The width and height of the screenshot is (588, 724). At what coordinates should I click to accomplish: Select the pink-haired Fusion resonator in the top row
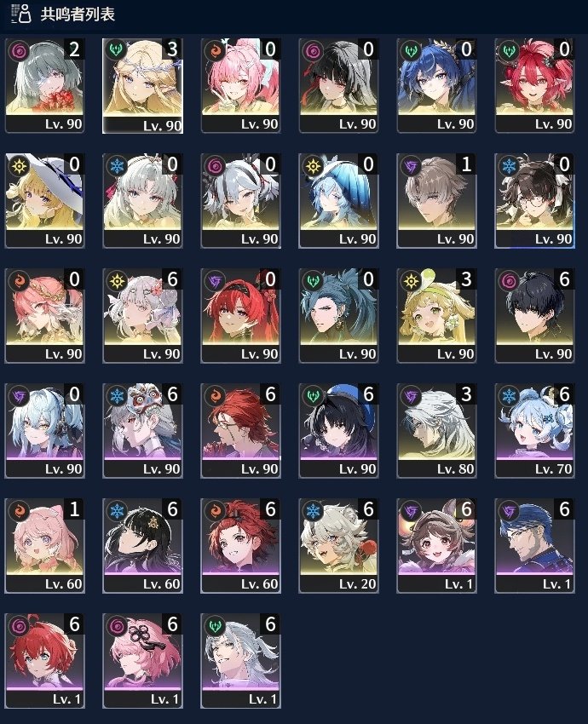(x=240, y=86)
